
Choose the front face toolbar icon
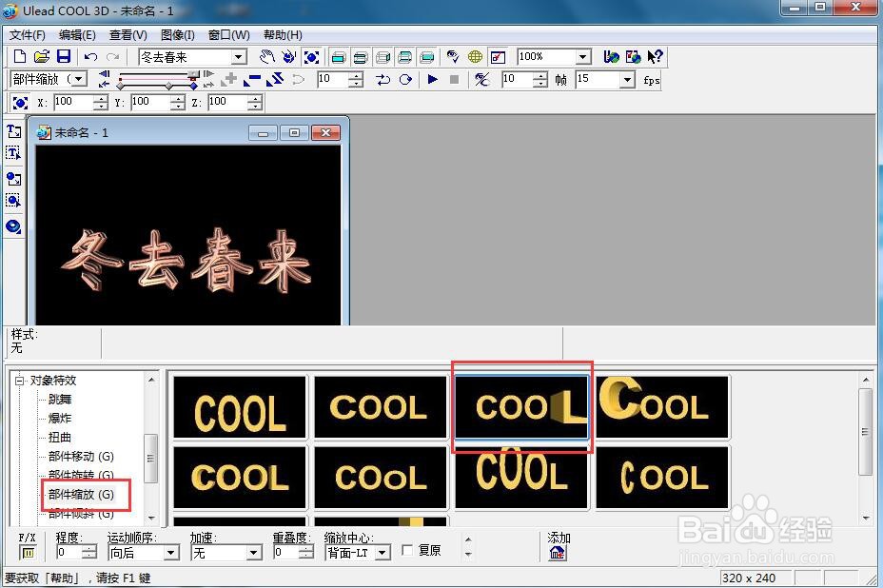pyautogui.click(x=339, y=56)
